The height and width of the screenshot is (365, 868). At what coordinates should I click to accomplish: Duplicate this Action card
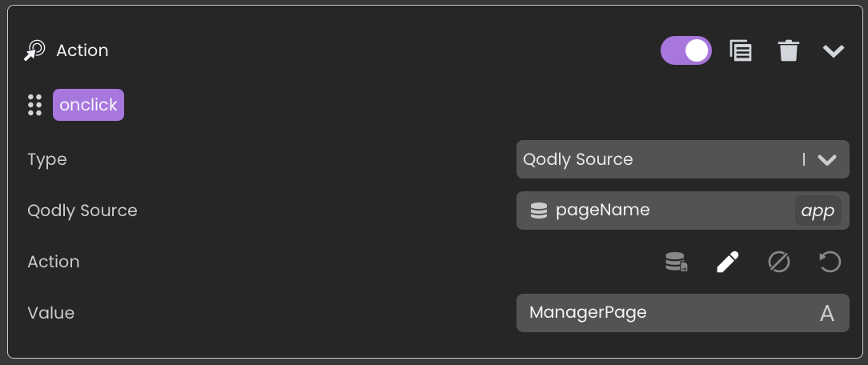point(741,50)
